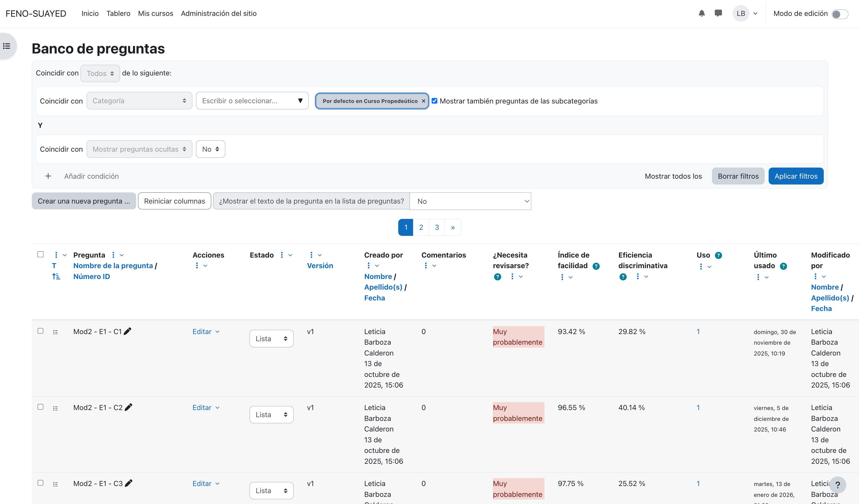Go to page 2 of questions
The height and width of the screenshot is (504, 859).
click(x=421, y=227)
